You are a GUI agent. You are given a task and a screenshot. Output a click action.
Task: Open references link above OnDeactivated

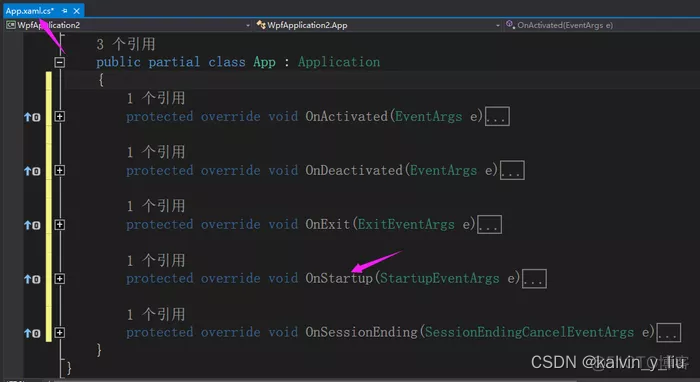coord(156,152)
